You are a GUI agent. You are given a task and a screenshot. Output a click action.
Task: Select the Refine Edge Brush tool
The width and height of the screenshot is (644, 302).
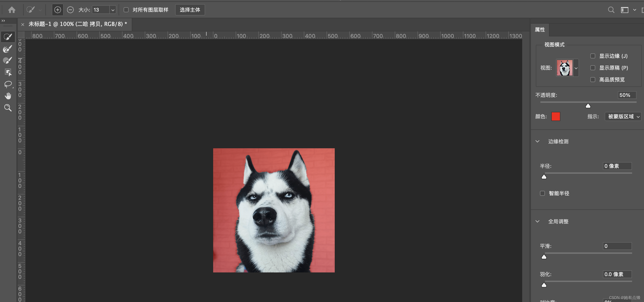[x=7, y=49]
